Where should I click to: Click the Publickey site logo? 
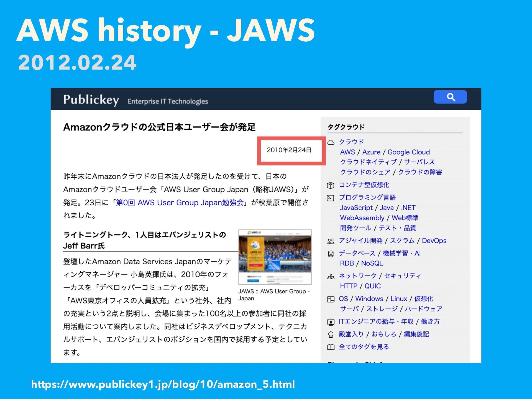click(x=91, y=100)
